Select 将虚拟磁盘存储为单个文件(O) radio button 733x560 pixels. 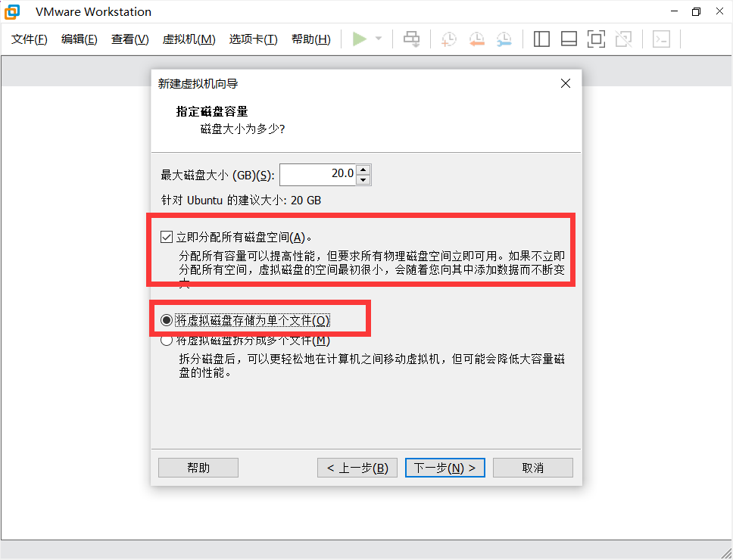(166, 320)
